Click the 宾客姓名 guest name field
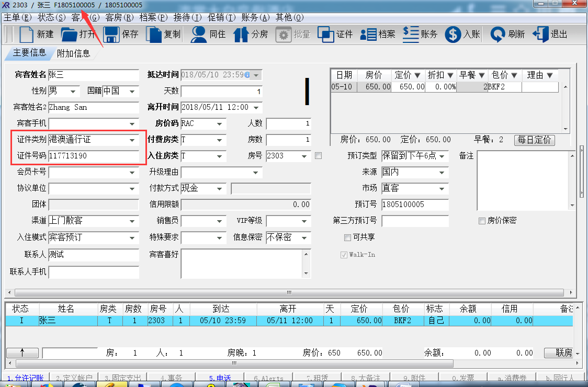 click(x=94, y=75)
